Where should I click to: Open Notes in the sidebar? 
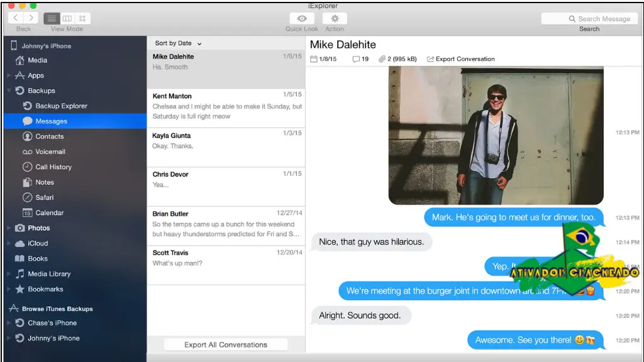[38, 182]
